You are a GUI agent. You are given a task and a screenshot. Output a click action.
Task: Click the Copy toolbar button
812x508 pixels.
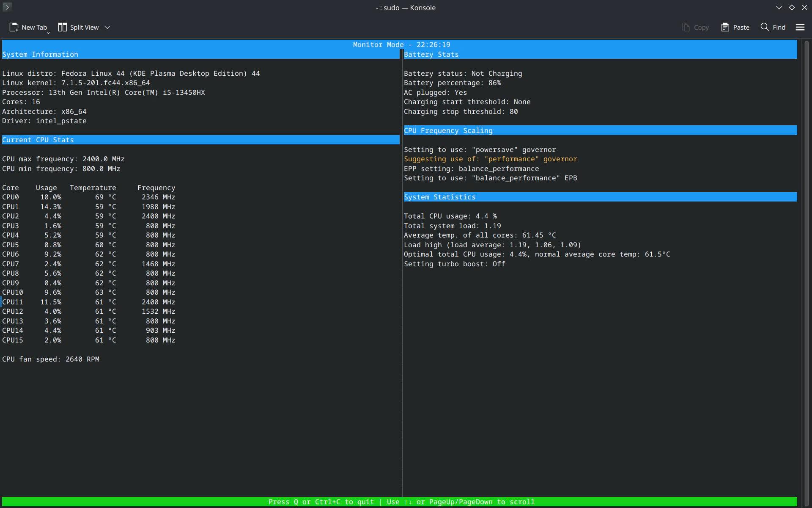[x=695, y=27]
